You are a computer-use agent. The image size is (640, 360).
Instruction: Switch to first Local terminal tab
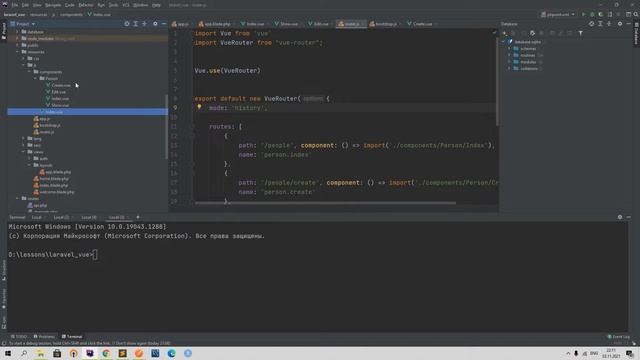(37, 218)
